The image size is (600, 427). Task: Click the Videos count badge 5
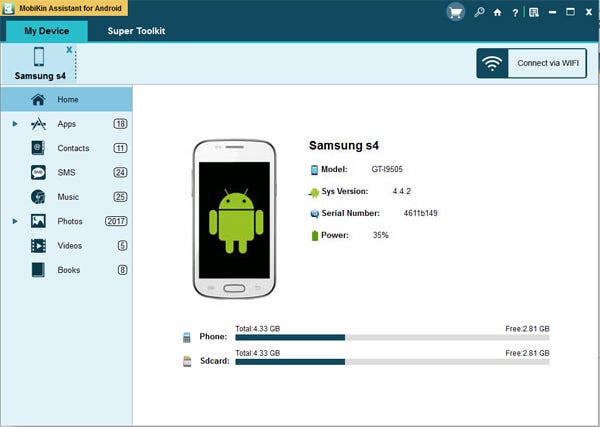(x=122, y=246)
